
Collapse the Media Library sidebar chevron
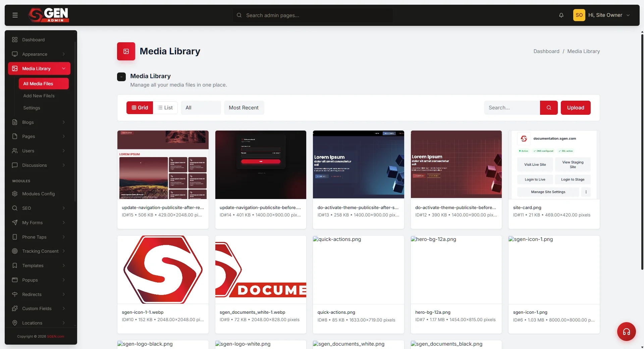point(64,68)
